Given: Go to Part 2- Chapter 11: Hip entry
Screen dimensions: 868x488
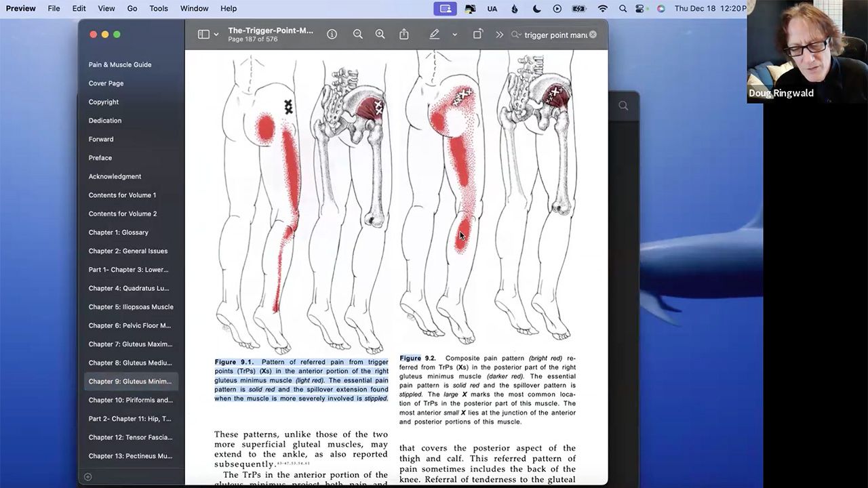Looking at the screenshot, I should coord(130,419).
